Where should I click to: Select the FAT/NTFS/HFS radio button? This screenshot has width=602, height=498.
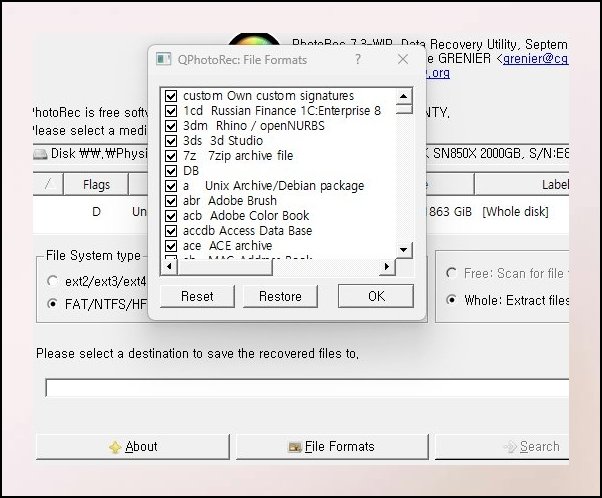[52, 304]
